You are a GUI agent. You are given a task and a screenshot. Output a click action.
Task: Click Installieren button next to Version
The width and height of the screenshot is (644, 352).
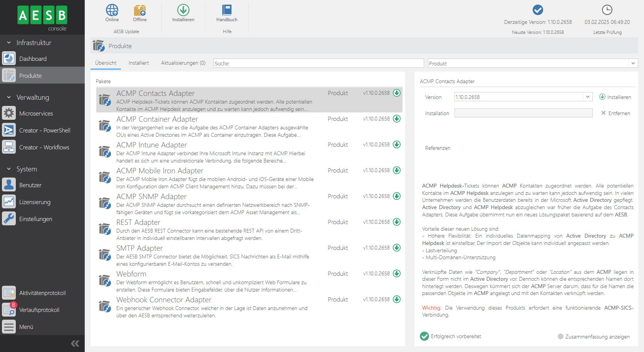tap(615, 97)
